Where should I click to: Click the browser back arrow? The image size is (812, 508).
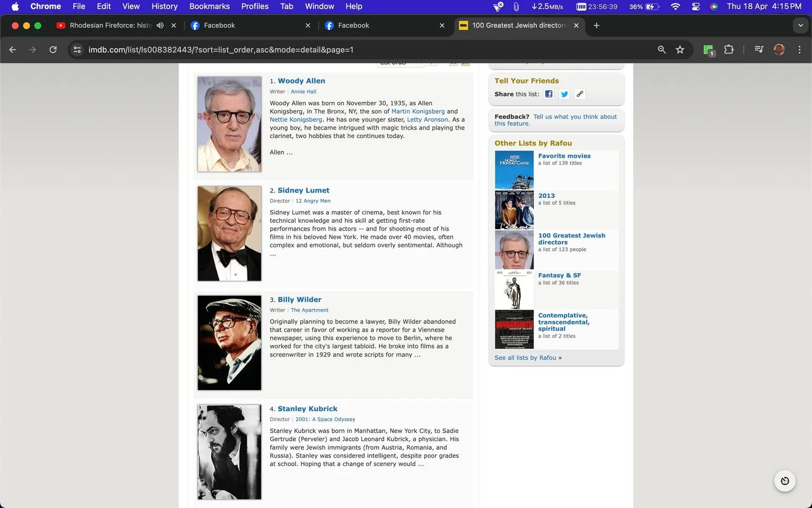coord(13,50)
